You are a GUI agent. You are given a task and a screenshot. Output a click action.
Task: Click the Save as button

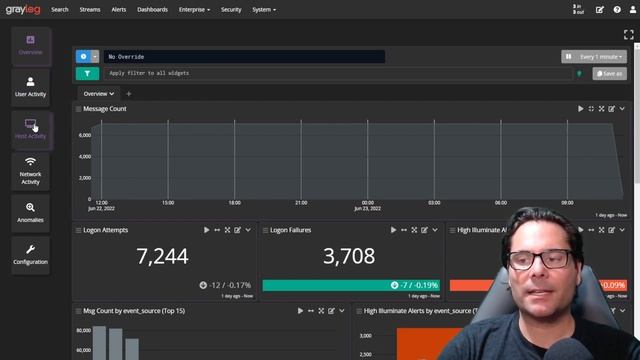[x=609, y=73]
